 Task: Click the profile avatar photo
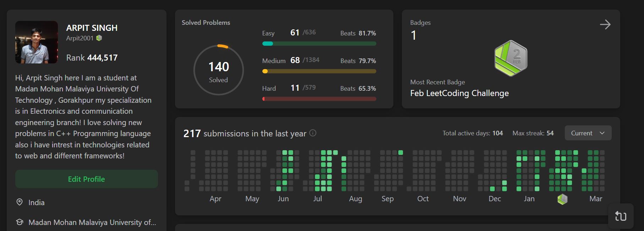(37, 42)
